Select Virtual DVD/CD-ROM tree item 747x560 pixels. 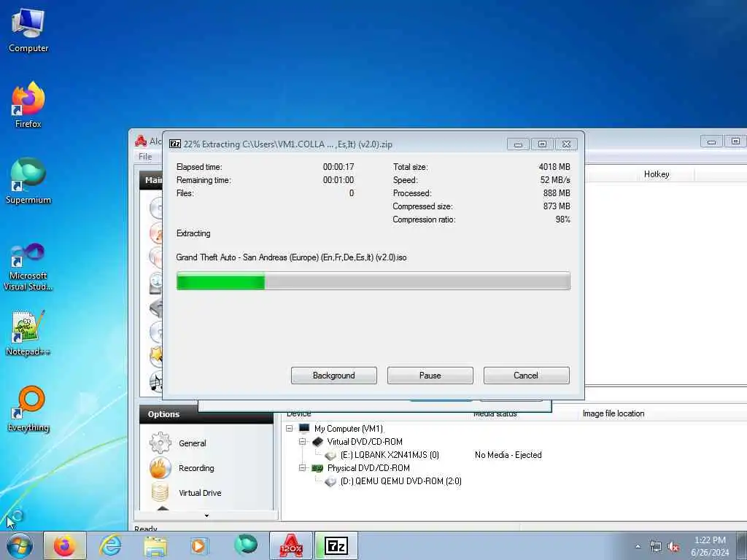click(365, 442)
